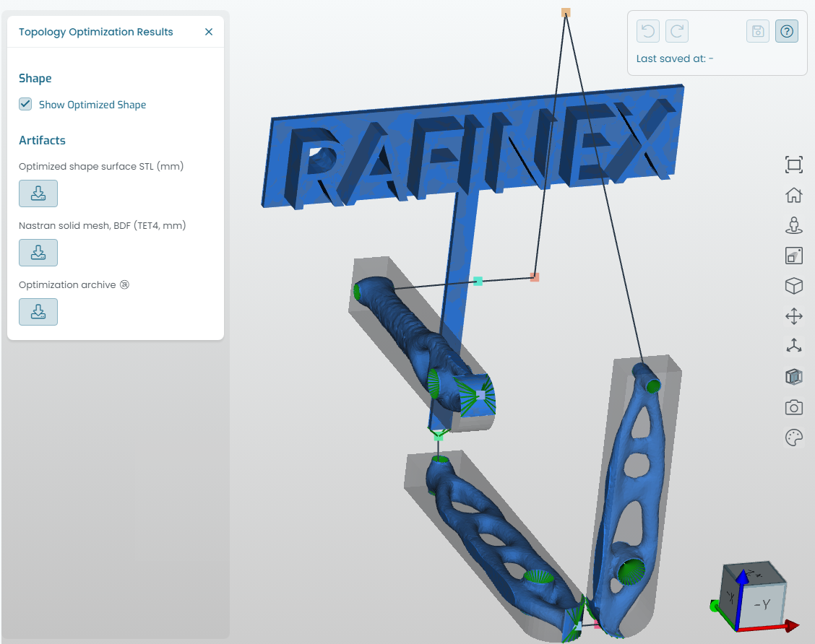
Task: Click the -Y face of orientation cube
Action: [762, 604]
